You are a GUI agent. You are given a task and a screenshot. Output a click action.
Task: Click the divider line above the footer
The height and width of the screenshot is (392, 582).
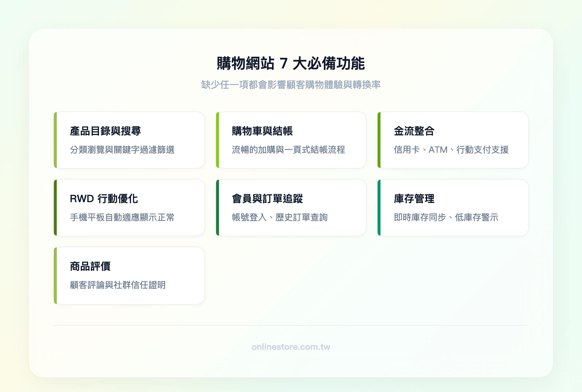[x=291, y=325]
